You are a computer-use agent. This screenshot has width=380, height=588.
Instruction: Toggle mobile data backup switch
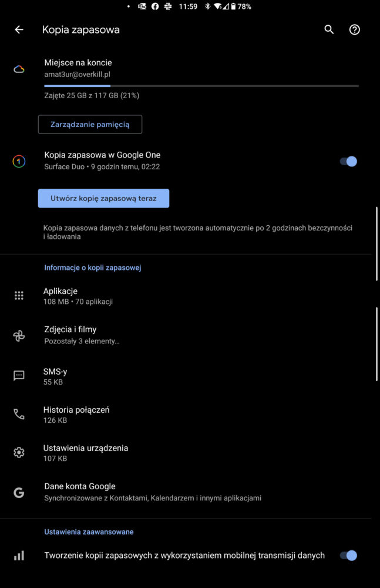pyautogui.click(x=348, y=556)
